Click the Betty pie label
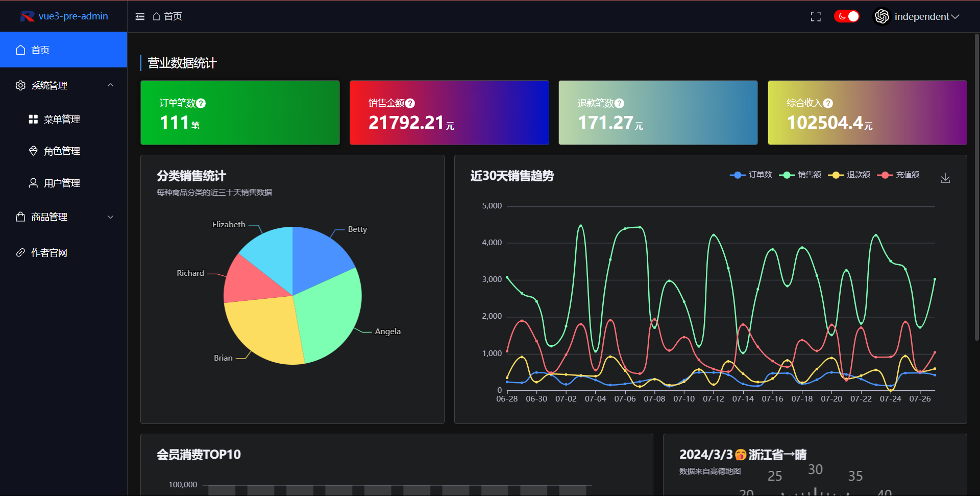This screenshot has width=980, height=496. (x=357, y=229)
